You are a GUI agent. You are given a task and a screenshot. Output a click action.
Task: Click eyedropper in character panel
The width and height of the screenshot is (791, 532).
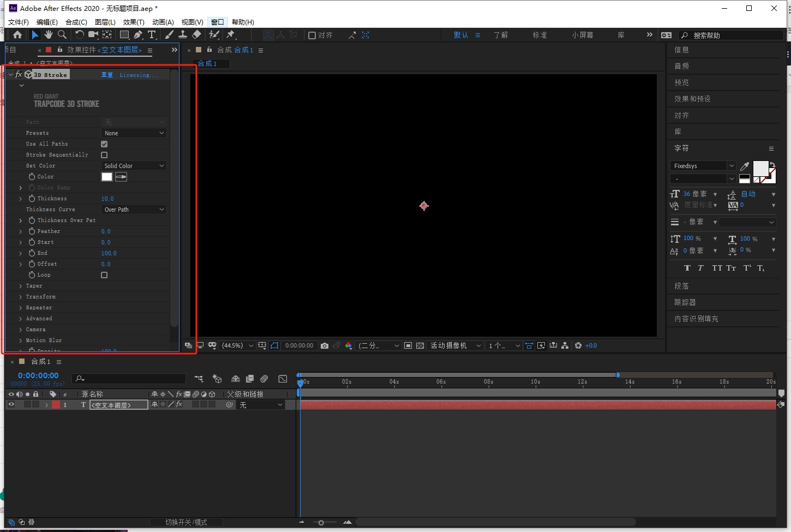745,166
